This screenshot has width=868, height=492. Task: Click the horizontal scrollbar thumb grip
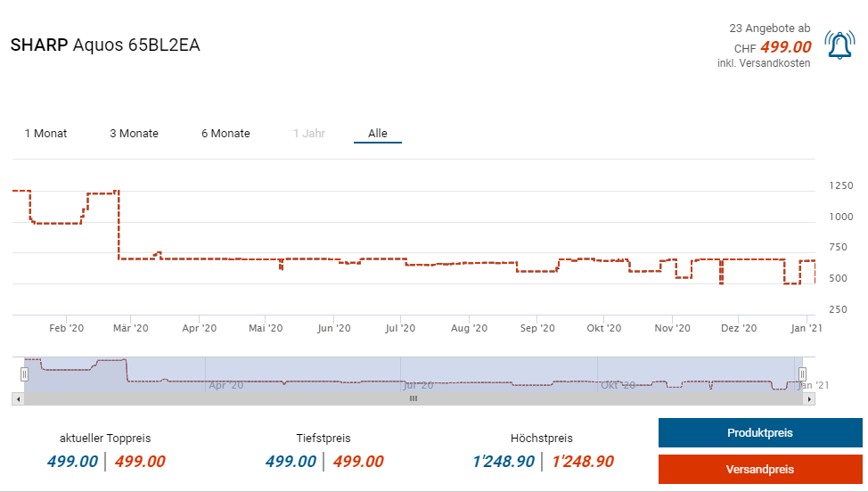pos(413,399)
